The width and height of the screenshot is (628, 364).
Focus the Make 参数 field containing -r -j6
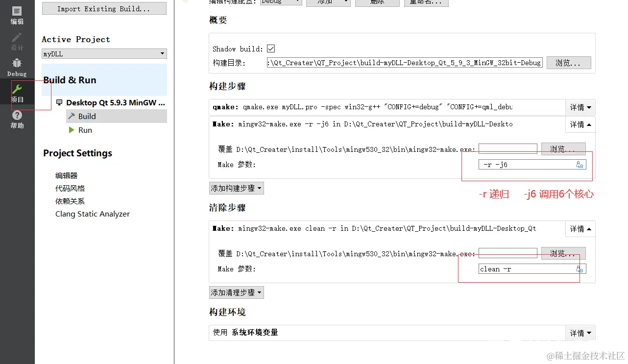(x=532, y=165)
